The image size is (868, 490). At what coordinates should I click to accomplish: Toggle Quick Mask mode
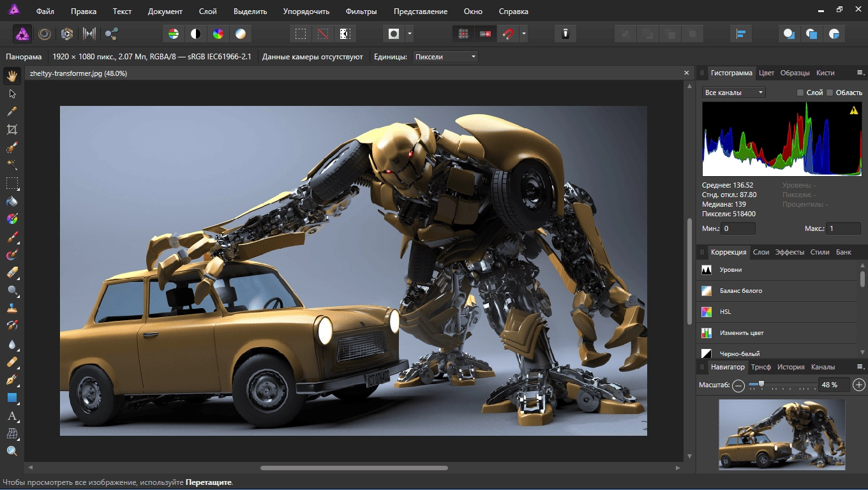pyautogui.click(x=394, y=34)
